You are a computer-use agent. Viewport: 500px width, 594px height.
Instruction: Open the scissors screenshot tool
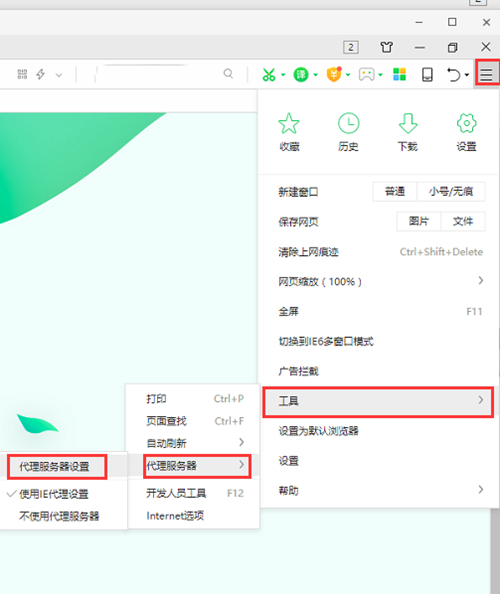tap(269, 75)
